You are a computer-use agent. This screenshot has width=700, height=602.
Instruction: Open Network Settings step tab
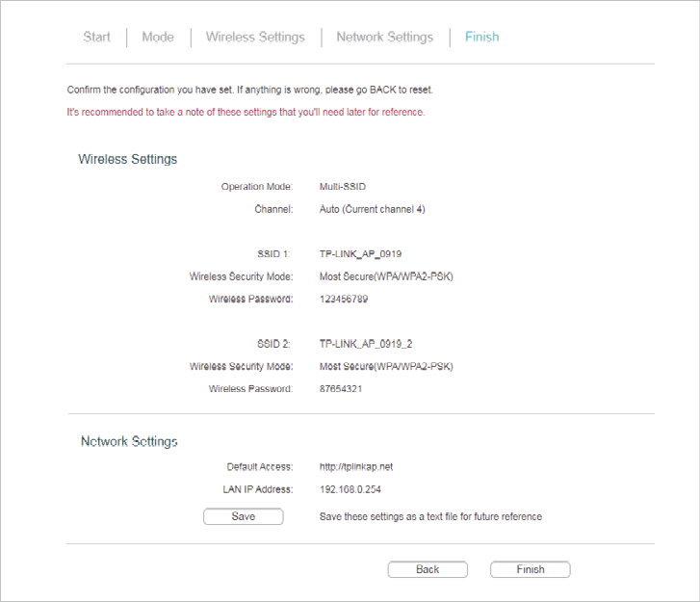384,37
